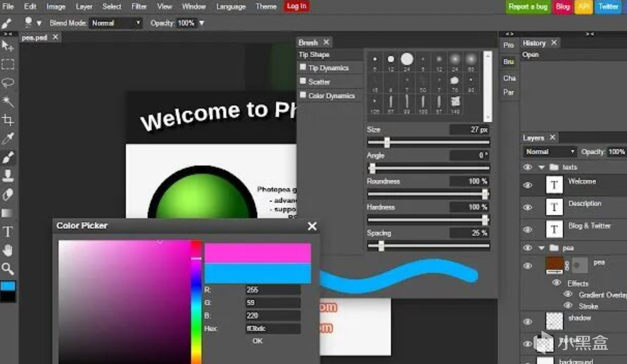Open the Image menu
The width and height of the screenshot is (627, 364).
56,7
